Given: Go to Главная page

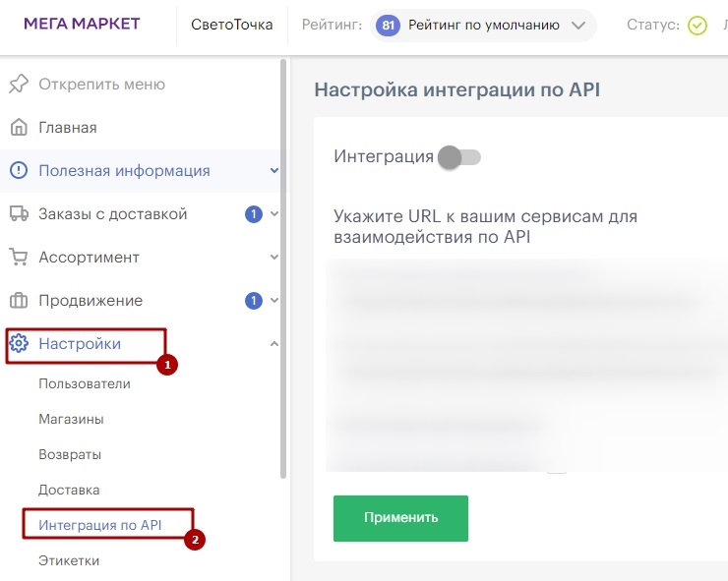Looking at the screenshot, I should (x=68, y=127).
